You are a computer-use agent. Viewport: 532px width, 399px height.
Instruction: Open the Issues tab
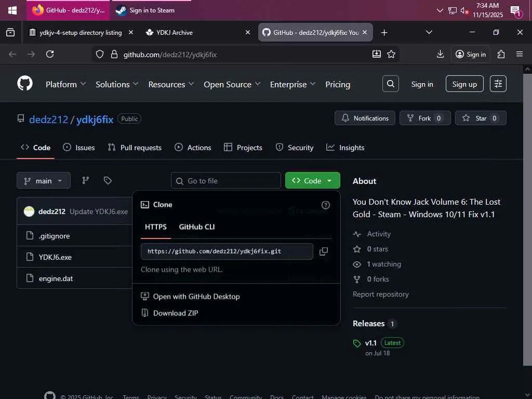pyautogui.click(x=79, y=148)
